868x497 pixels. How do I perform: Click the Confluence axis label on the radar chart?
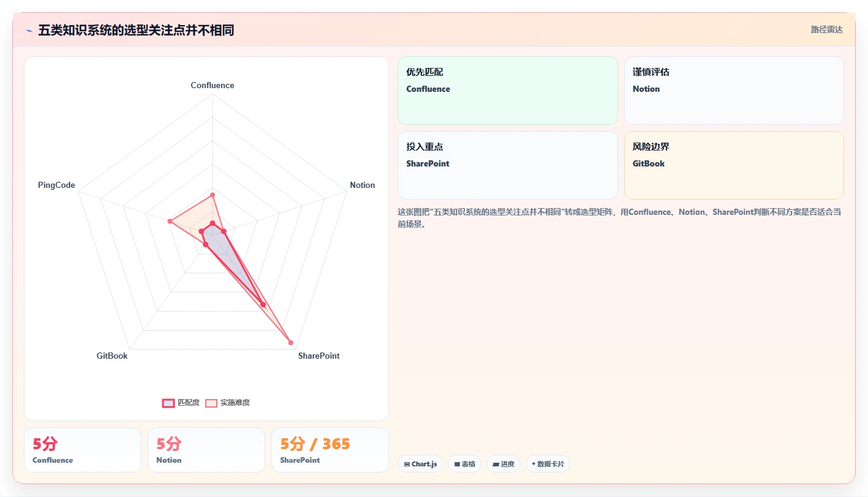[213, 85]
